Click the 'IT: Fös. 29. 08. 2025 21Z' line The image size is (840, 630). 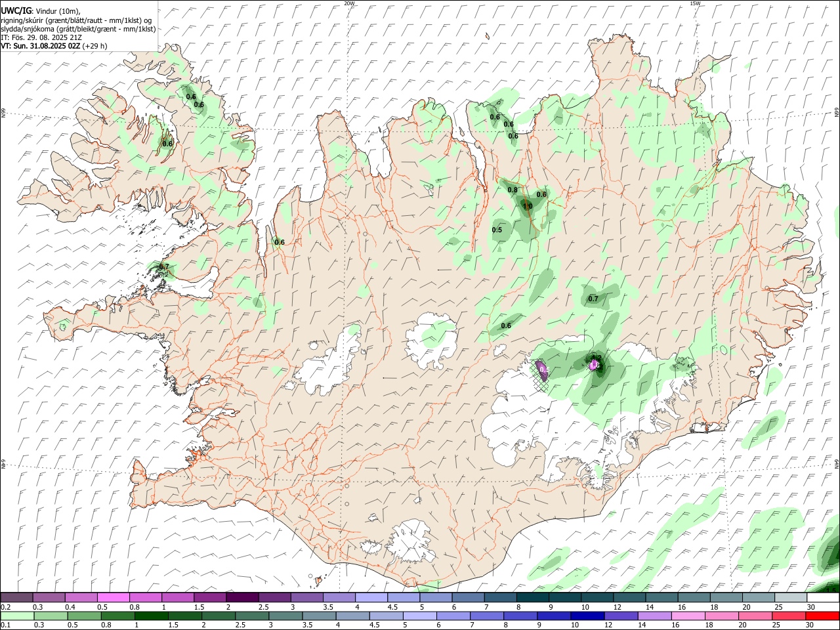(41, 37)
